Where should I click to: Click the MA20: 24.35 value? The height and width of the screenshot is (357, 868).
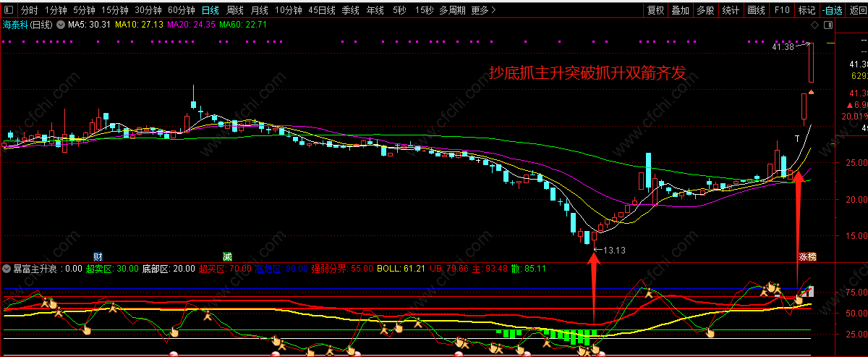[x=192, y=25]
